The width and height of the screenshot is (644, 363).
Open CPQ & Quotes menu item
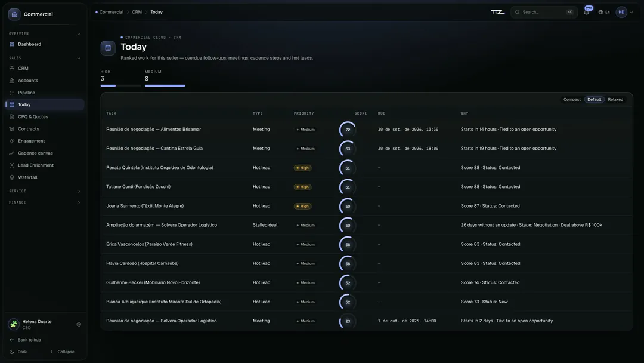(44, 117)
